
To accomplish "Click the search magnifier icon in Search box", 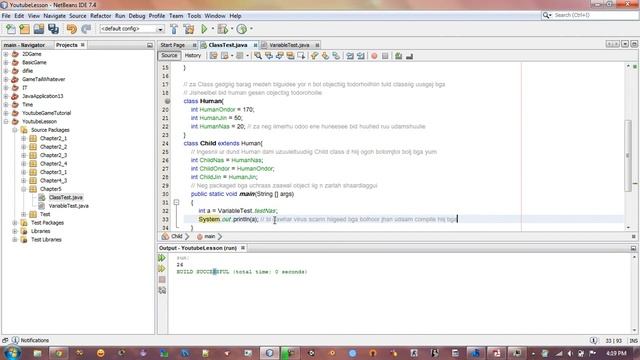I will (x=546, y=15).
